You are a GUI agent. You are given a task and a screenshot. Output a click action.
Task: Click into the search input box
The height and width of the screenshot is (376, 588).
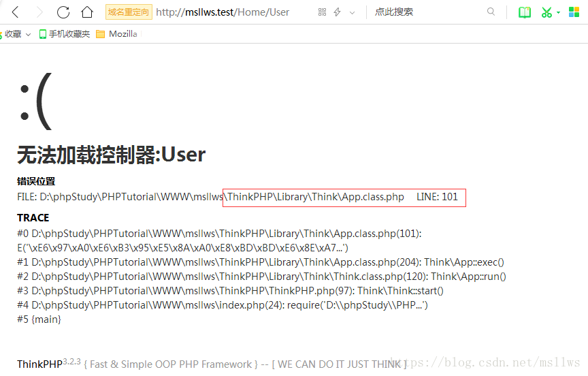[x=425, y=12]
